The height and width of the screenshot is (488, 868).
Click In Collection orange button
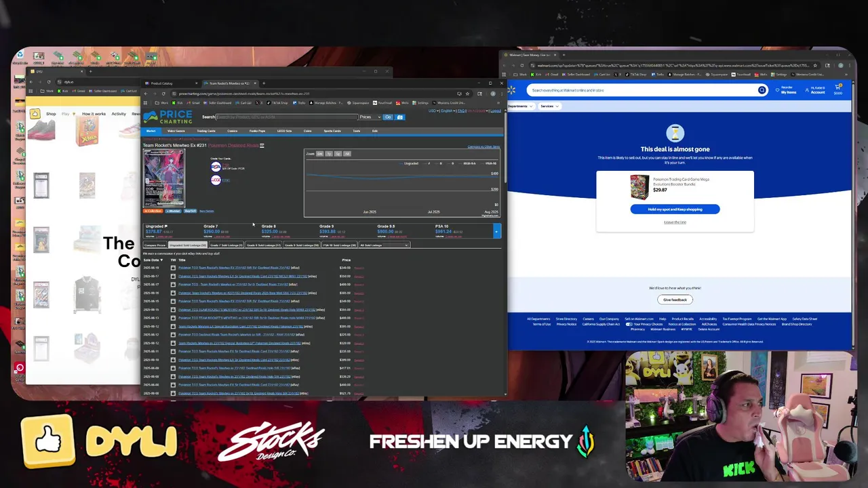coord(153,211)
